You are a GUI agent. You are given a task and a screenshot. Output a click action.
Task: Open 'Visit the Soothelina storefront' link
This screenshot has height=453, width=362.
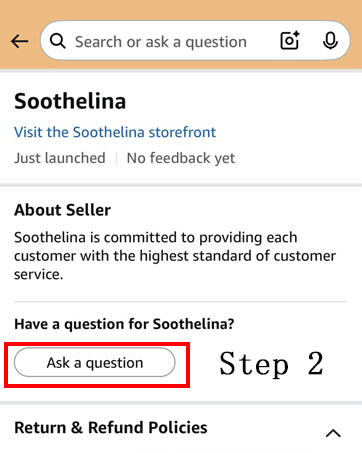click(x=115, y=132)
